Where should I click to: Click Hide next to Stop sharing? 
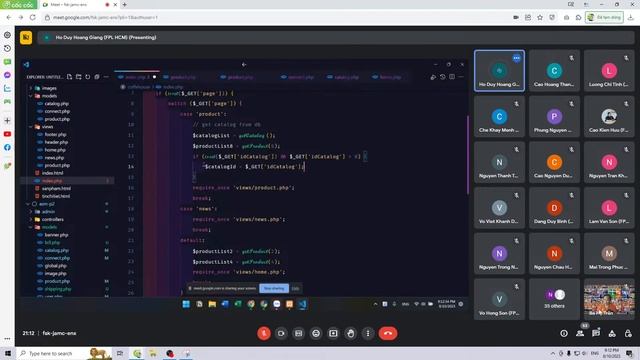pos(295,288)
